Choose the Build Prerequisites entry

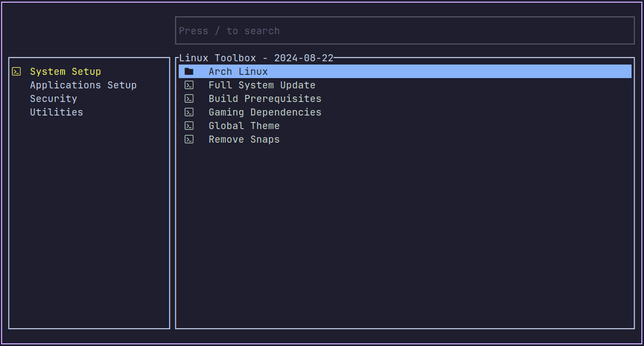(265, 99)
